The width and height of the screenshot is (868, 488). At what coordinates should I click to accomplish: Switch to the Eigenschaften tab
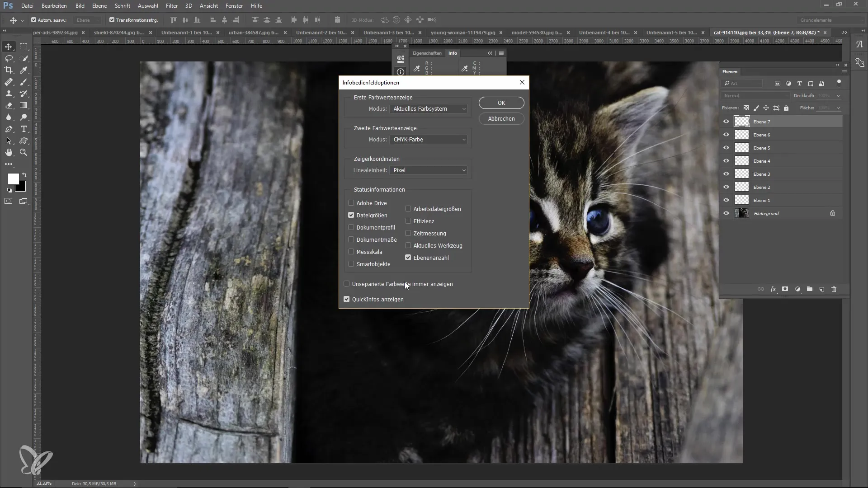pos(427,53)
